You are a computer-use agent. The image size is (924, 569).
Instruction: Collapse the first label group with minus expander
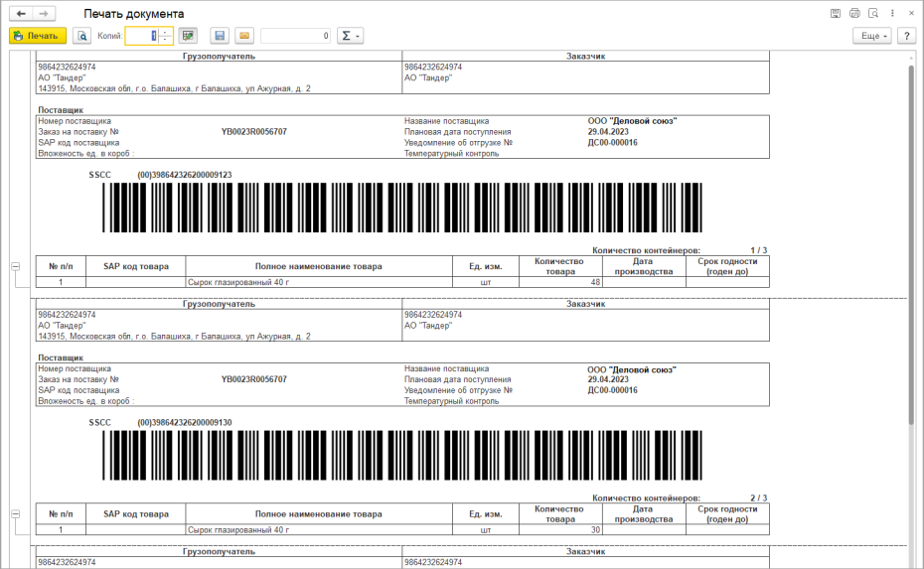16,266
